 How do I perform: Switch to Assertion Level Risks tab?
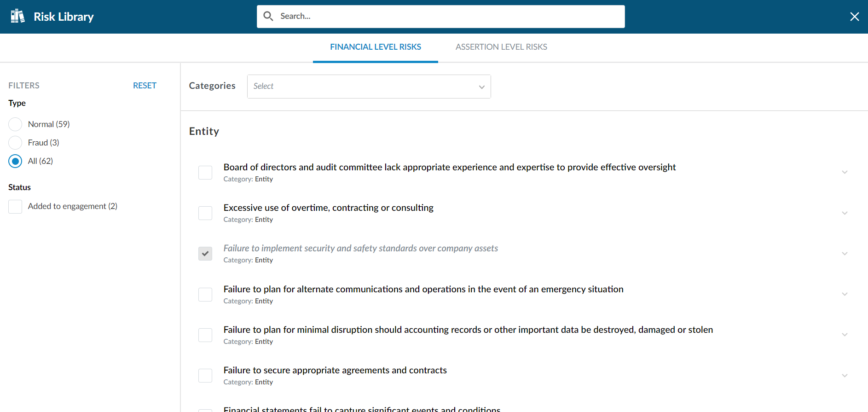pyautogui.click(x=501, y=47)
